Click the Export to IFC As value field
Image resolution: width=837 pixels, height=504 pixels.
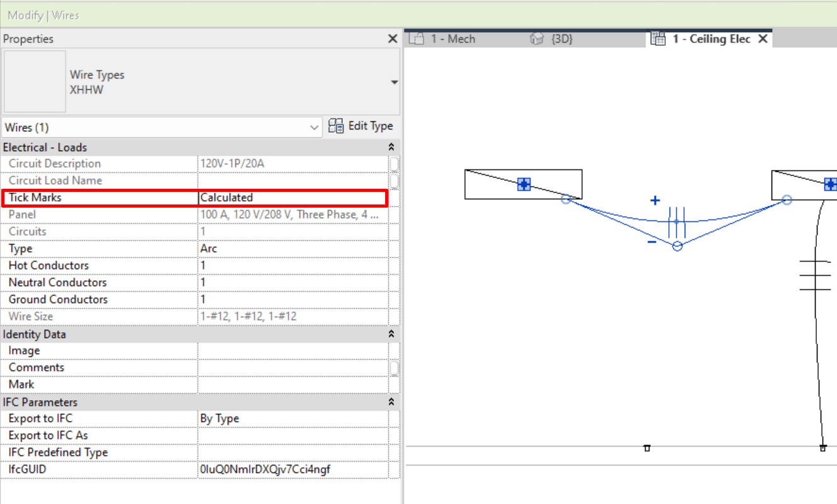[x=293, y=435]
